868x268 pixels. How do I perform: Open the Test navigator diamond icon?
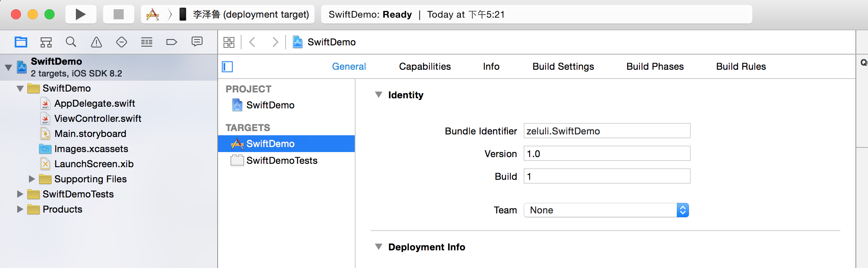click(122, 42)
